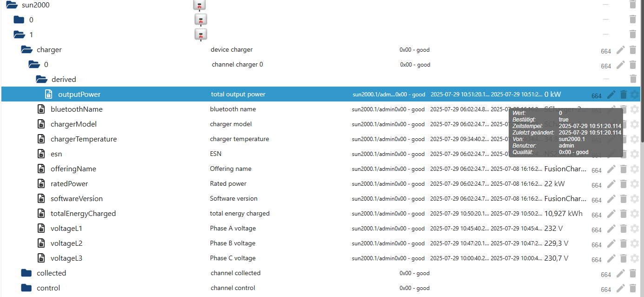The image size is (644, 297).
Task: Collapse the derived folder
Action: click(42, 80)
